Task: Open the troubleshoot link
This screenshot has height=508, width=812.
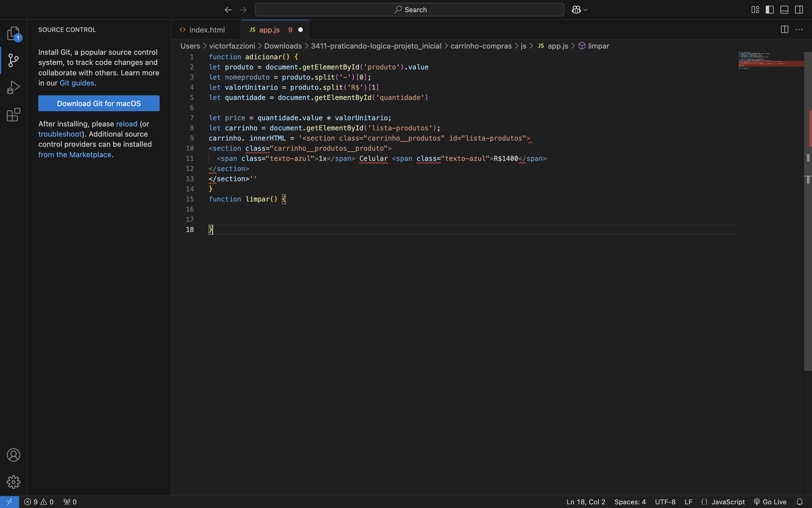Action: coord(60,134)
